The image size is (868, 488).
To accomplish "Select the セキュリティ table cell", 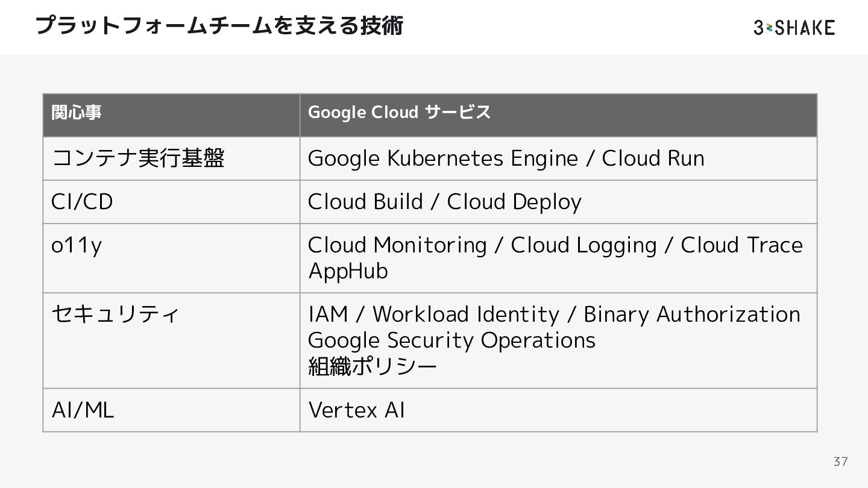I will [115, 314].
